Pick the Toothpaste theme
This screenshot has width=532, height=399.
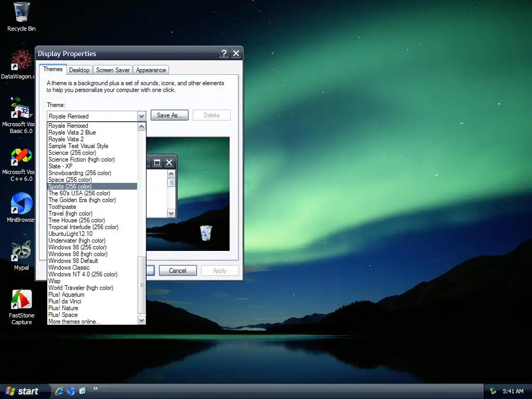pyautogui.click(x=92, y=207)
